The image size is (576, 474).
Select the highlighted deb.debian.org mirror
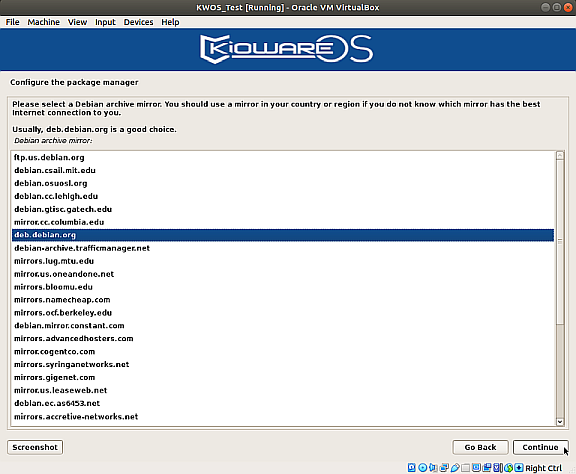pos(283,235)
